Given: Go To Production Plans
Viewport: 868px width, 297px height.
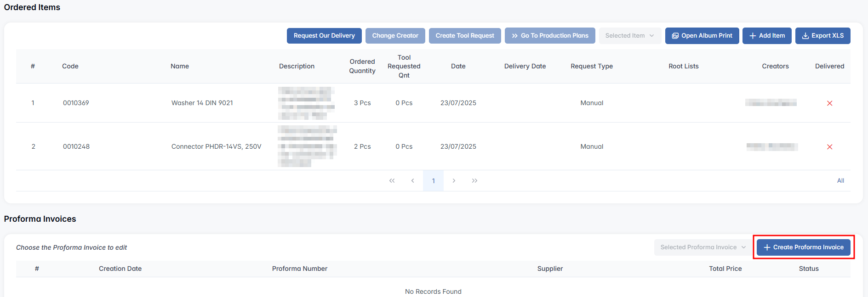Looking at the screenshot, I should click(x=549, y=36).
